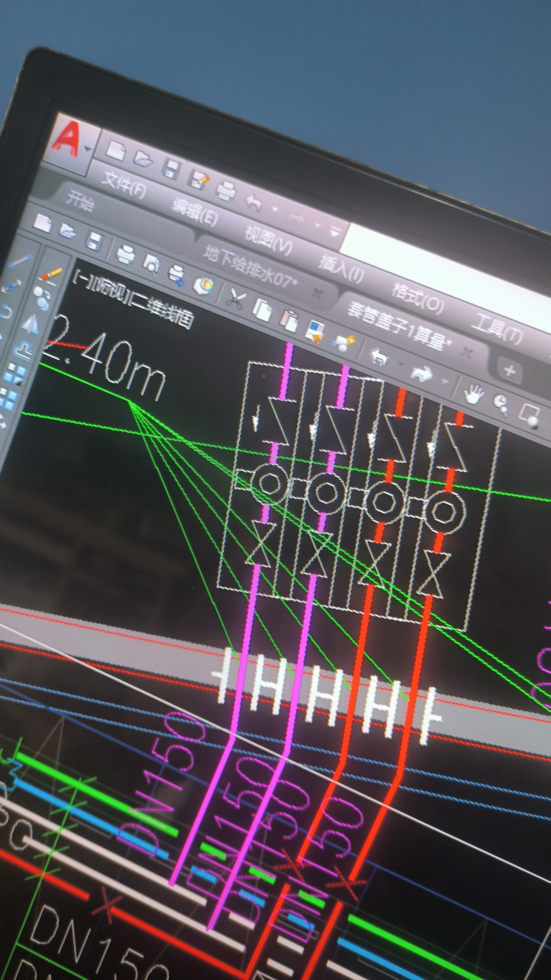Click the plus button for a new drawing tab
The image size is (551, 980).
[x=510, y=370]
